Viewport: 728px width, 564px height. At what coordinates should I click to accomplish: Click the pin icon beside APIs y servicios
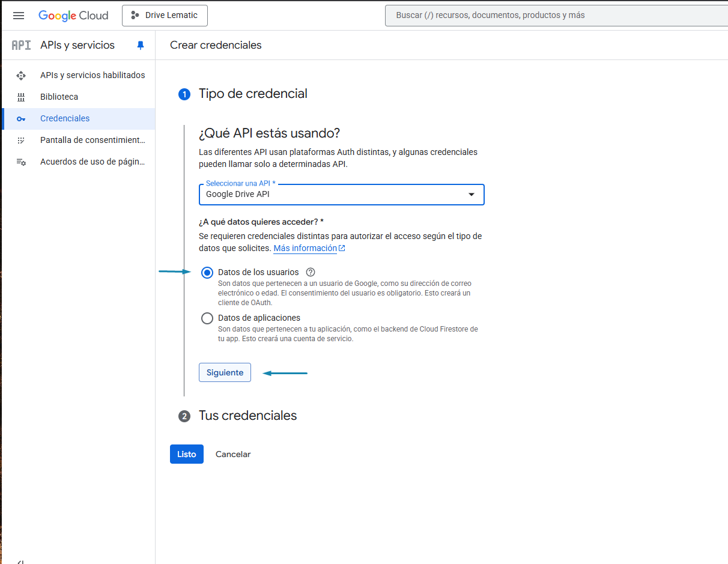point(141,45)
